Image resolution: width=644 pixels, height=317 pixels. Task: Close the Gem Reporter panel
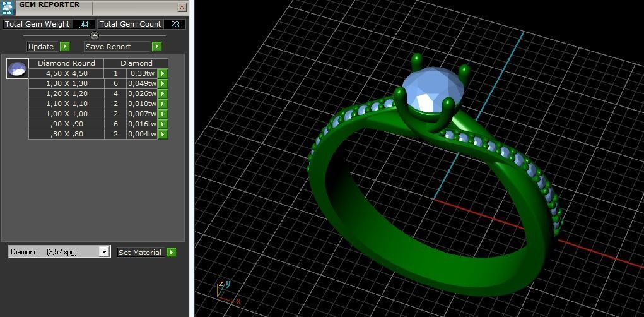182,7
